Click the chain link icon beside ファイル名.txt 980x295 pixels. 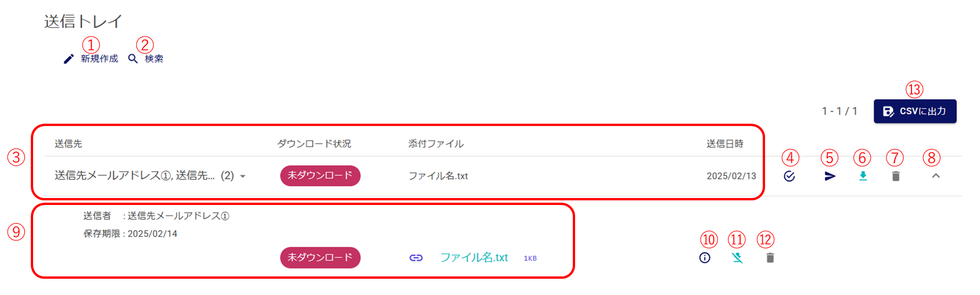coord(416,258)
